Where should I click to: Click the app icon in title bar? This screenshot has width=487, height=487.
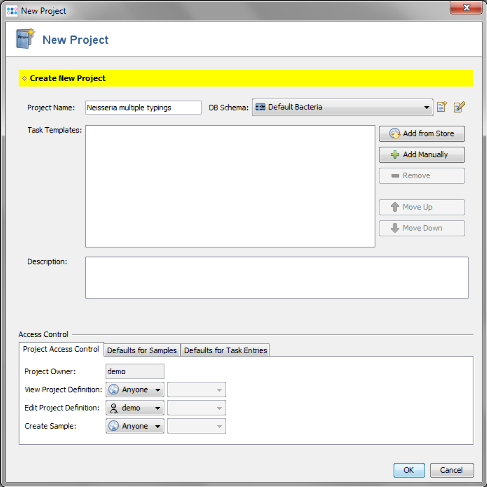tap(12, 11)
